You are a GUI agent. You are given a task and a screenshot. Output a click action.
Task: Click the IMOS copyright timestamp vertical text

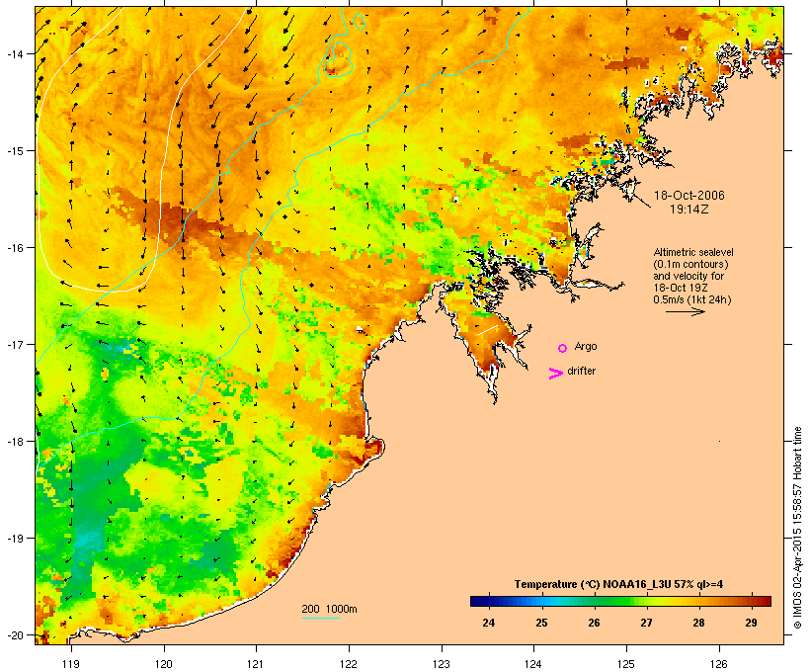[x=797, y=529]
